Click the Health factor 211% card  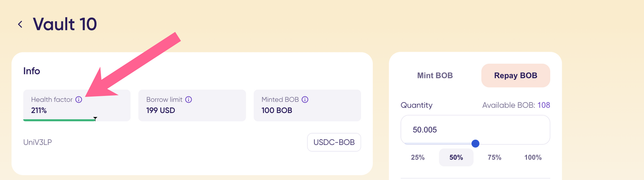(x=77, y=105)
